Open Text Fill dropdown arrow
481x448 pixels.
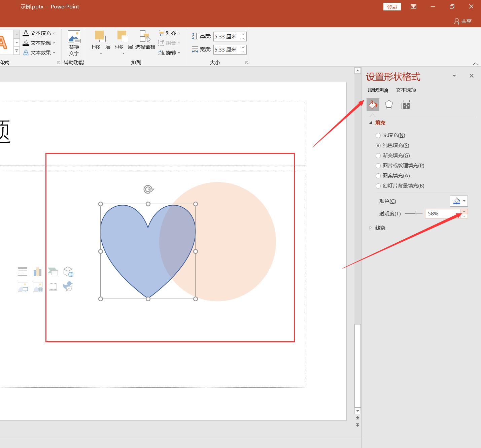(x=54, y=33)
